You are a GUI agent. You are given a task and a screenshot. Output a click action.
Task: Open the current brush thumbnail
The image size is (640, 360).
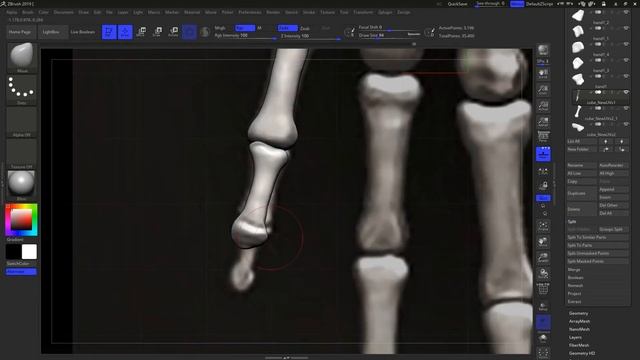pyautogui.click(x=22, y=58)
